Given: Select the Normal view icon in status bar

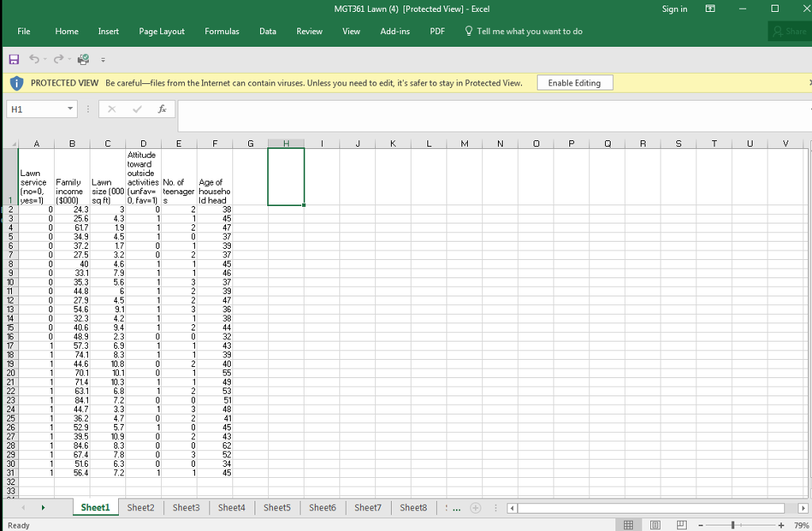Looking at the screenshot, I should (x=629, y=525).
